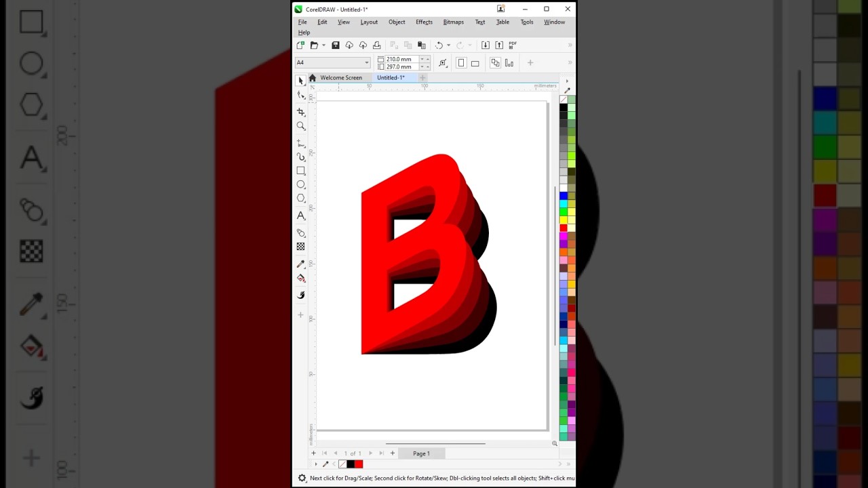868x488 pixels.
Task: Switch to the Welcome Screen tab
Action: 341,78
